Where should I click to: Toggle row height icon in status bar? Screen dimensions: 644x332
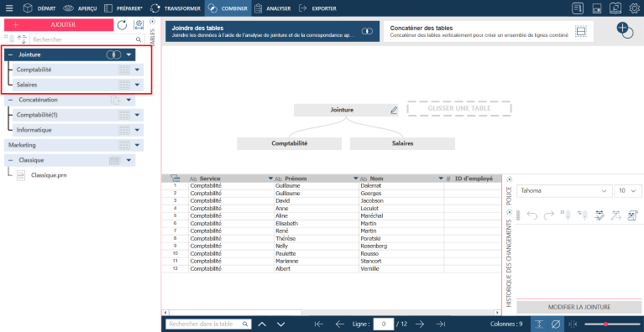click(539, 324)
